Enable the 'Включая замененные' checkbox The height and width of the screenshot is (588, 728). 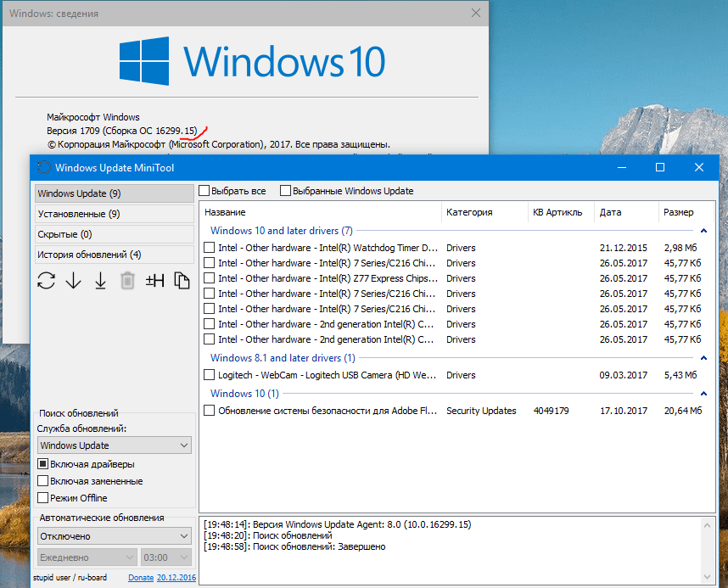(x=42, y=481)
